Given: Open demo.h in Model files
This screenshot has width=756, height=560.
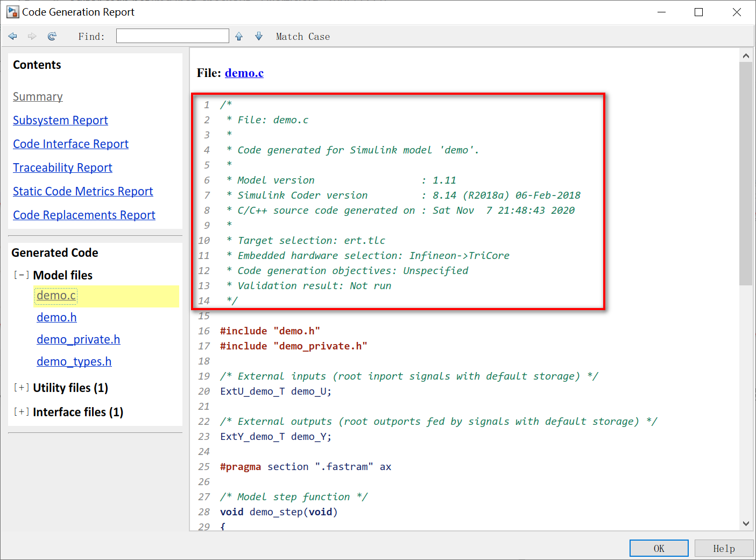Looking at the screenshot, I should (x=56, y=317).
